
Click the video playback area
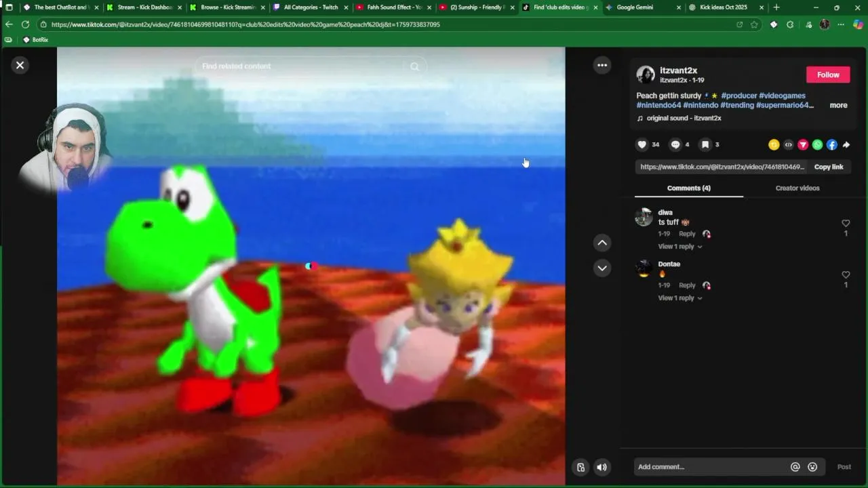tap(311, 266)
